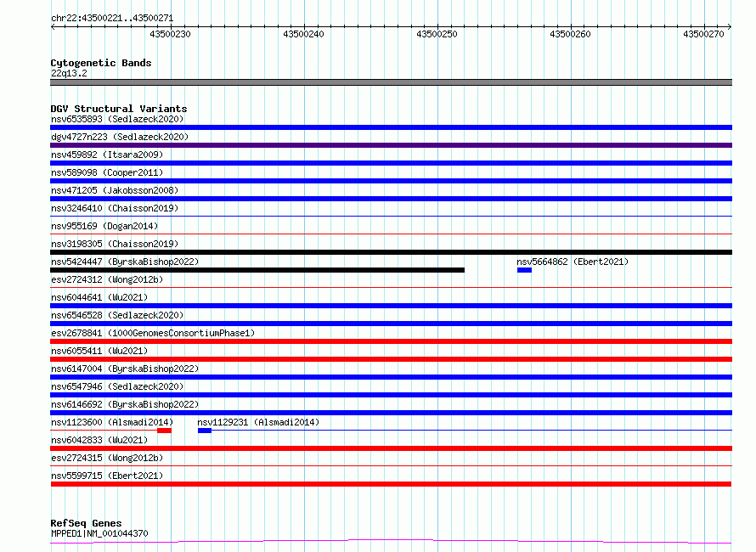Click the 22q13.2 band label
The height and width of the screenshot is (552, 756).
pos(69,73)
